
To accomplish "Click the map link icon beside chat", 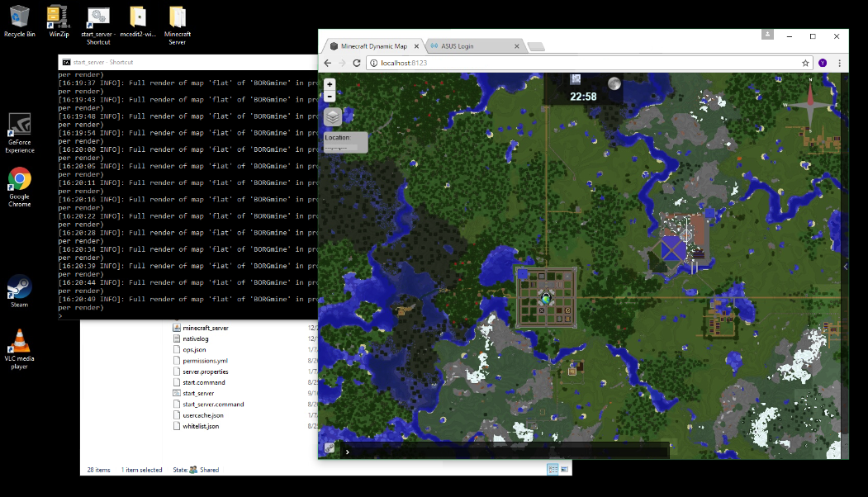I will click(329, 448).
